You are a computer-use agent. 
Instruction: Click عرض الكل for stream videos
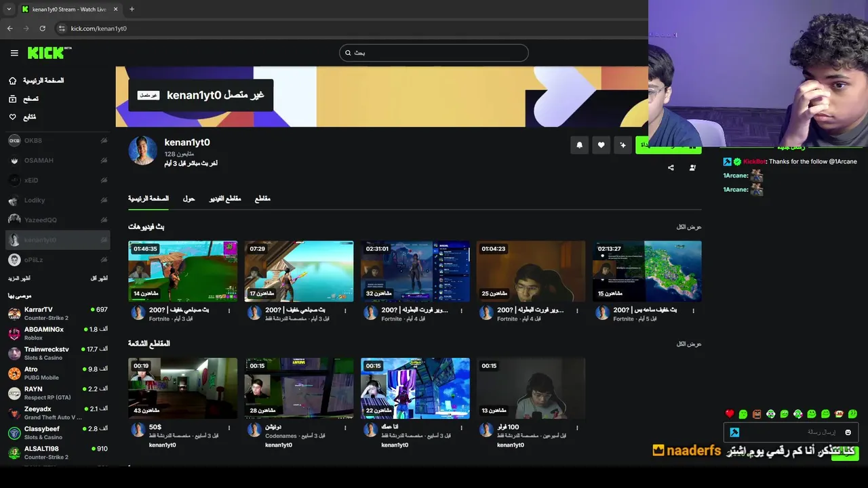[689, 227]
